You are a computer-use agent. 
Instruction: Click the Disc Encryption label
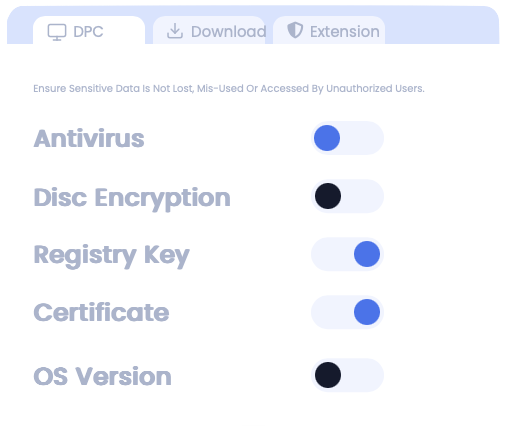[132, 198]
